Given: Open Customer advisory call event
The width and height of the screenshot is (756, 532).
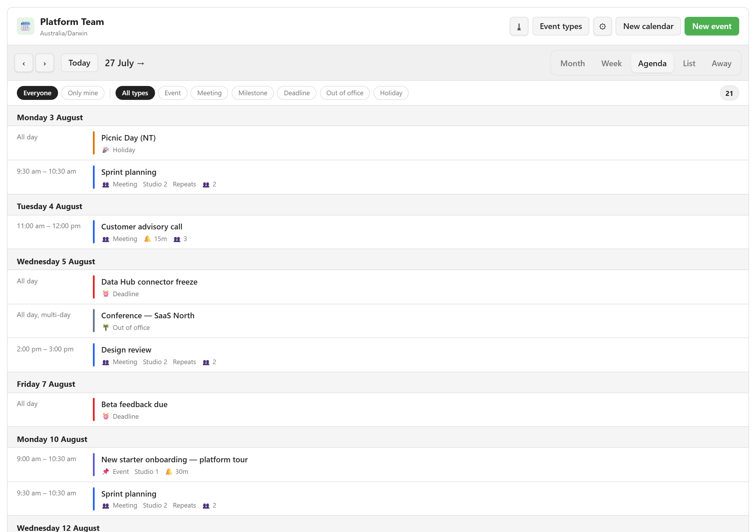Looking at the screenshot, I should (378, 232).
